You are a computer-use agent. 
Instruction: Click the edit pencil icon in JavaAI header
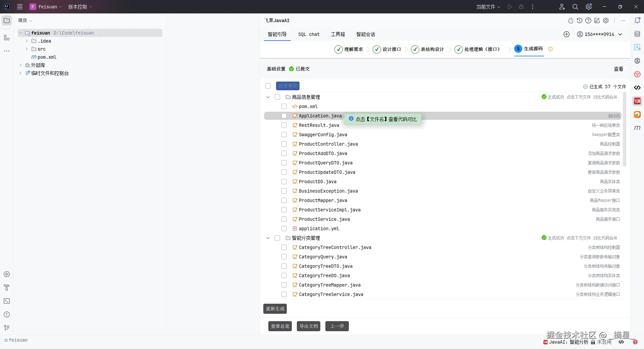tap(597, 20)
